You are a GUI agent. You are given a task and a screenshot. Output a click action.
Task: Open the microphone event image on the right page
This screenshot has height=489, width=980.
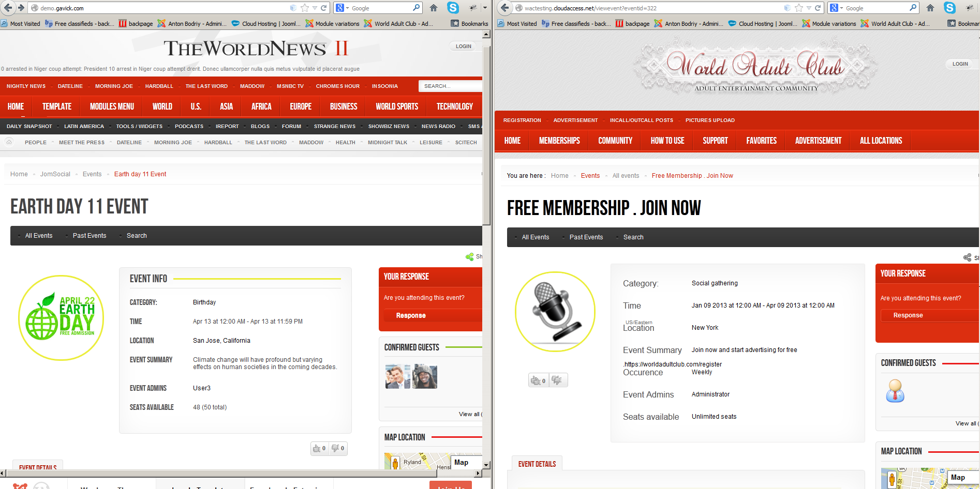click(555, 312)
